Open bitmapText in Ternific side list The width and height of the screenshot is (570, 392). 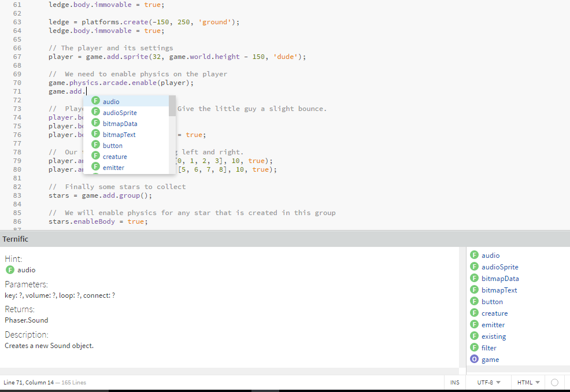click(x=499, y=290)
